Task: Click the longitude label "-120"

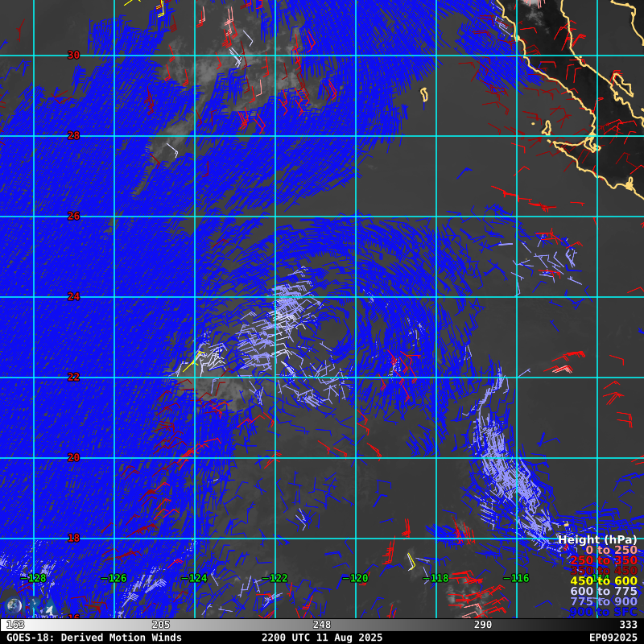Action: tap(355, 578)
